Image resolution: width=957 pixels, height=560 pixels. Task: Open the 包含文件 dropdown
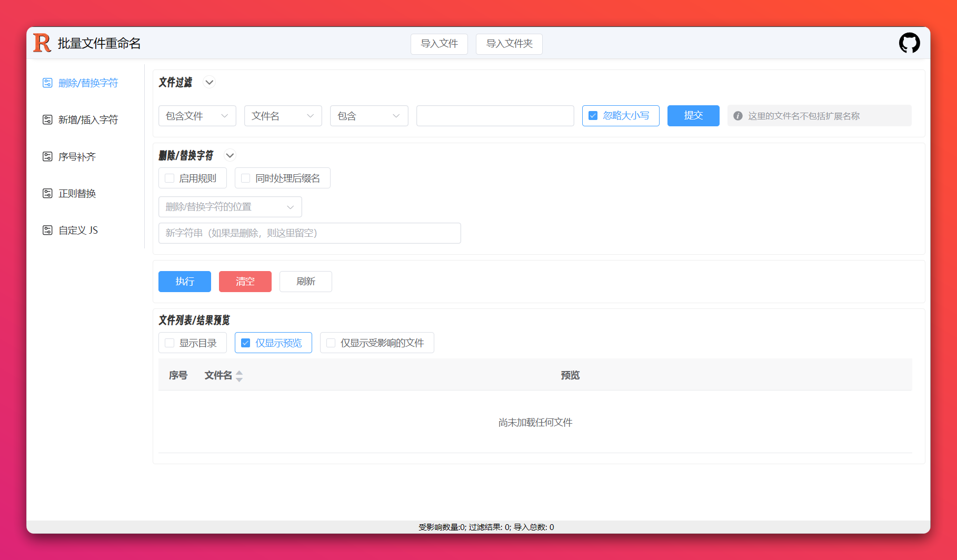tap(197, 116)
